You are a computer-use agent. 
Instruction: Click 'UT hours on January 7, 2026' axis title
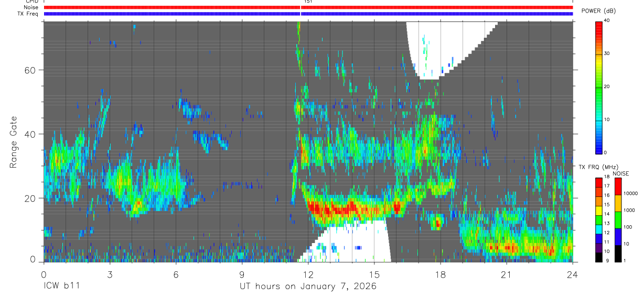[308, 287]
